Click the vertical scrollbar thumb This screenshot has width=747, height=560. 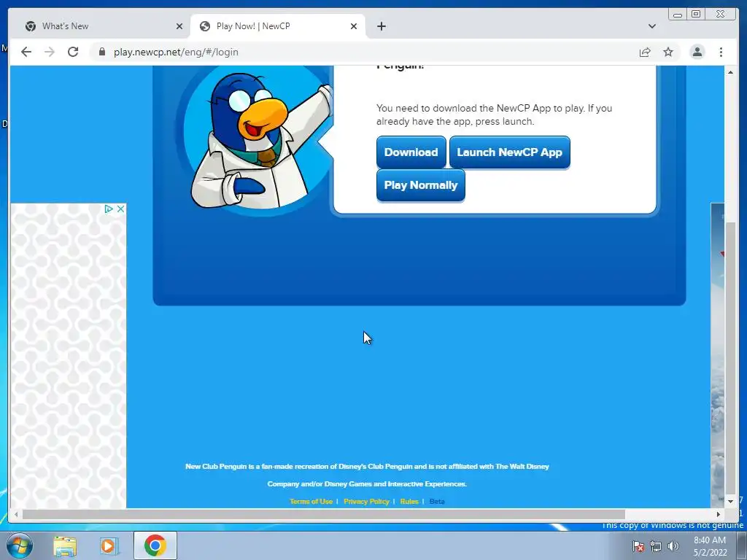pyautogui.click(x=730, y=357)
